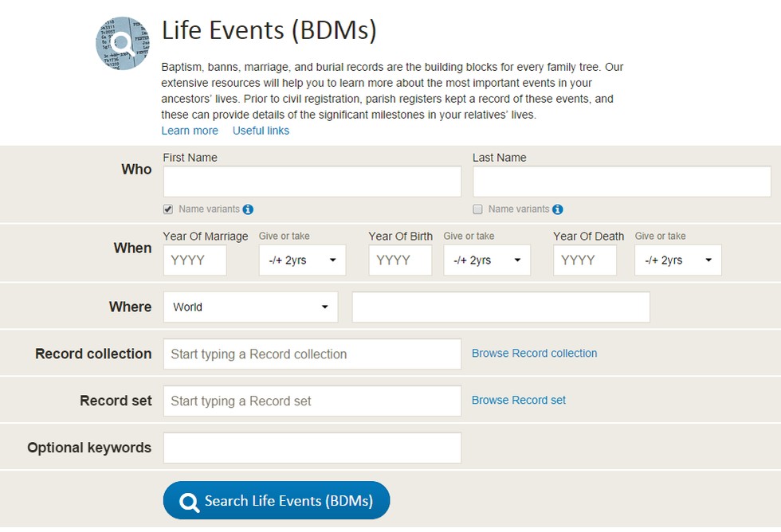Open info icon beside First Name variants
Image resolution: width=781 pixels, height=532 pixels.
click(x=248, y=209)
